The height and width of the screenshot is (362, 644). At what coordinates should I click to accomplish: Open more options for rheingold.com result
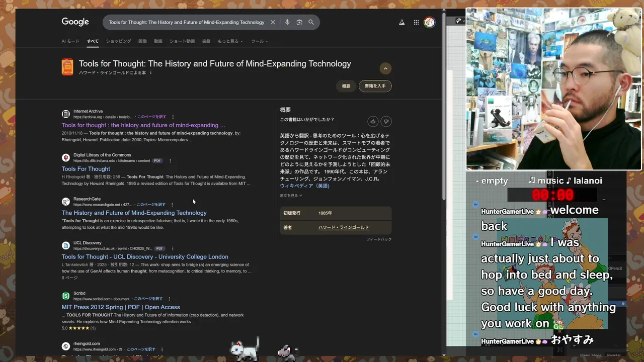pyautogui.click(x=162, y=349)
